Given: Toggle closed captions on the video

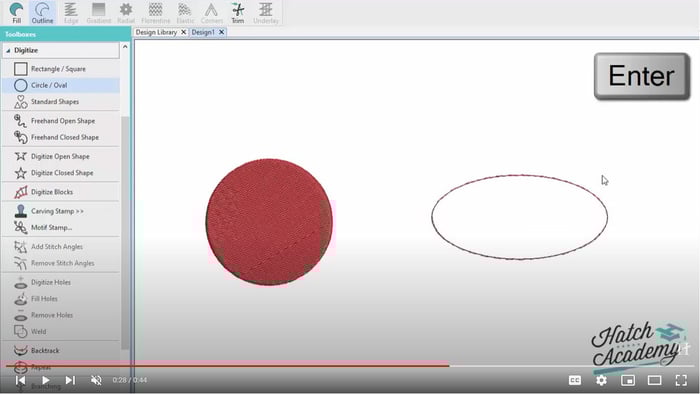Looking at the screenshot, I should click(x=575, y=380).
